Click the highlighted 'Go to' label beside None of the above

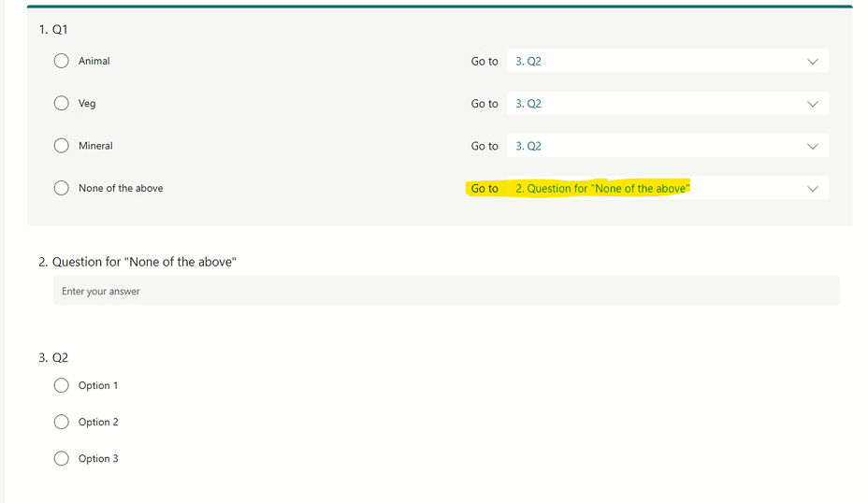(485, 189)
